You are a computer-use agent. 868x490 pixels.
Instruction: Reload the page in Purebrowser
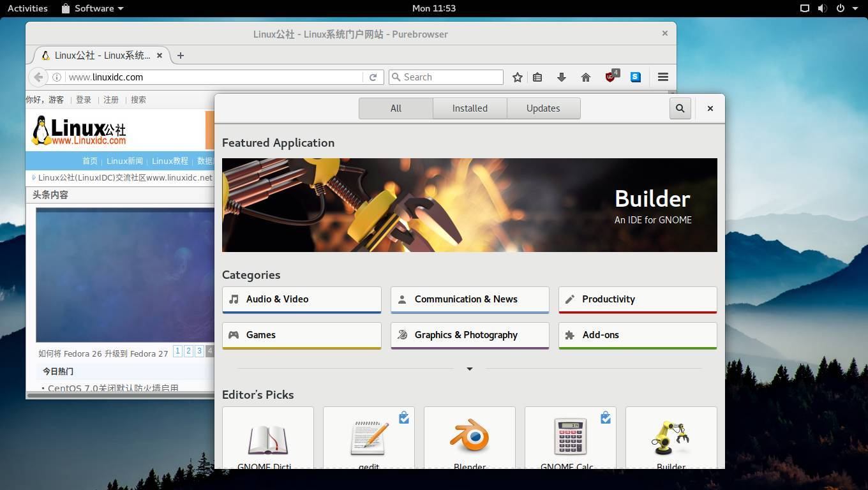point(373,77)
